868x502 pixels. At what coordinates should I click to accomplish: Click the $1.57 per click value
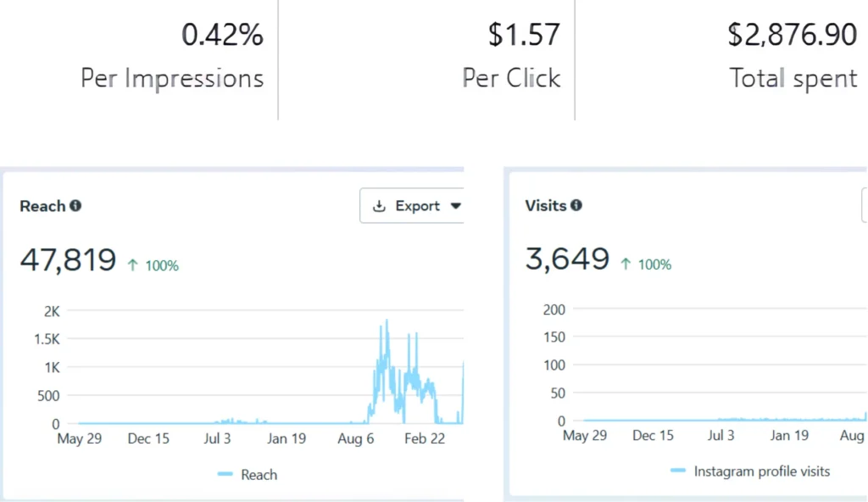pyautogui.click(x=524, y=35)
